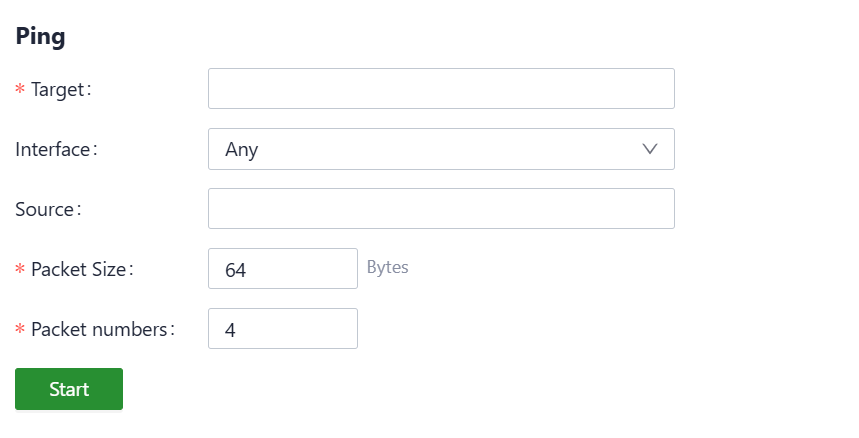Focus the Source text field
859x438 pixels.
(x=441, y=209)
